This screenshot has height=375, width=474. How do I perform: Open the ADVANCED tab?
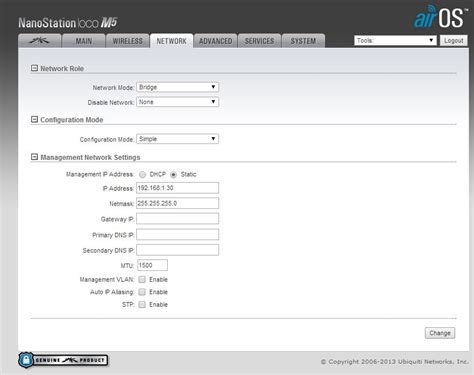click(x=215, y=41)
